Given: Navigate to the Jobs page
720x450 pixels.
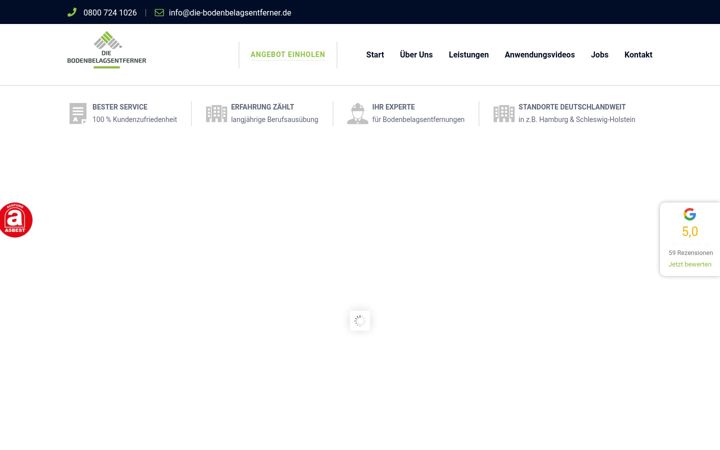Looking at the screenshot, I should point(599,55).
